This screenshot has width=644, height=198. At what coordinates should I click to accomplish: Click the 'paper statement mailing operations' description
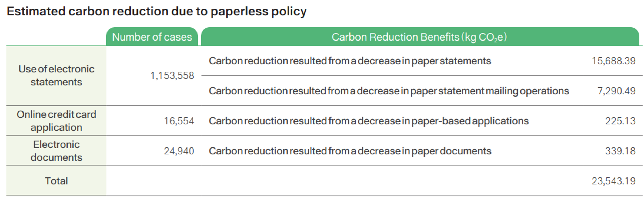coord(389,91)
